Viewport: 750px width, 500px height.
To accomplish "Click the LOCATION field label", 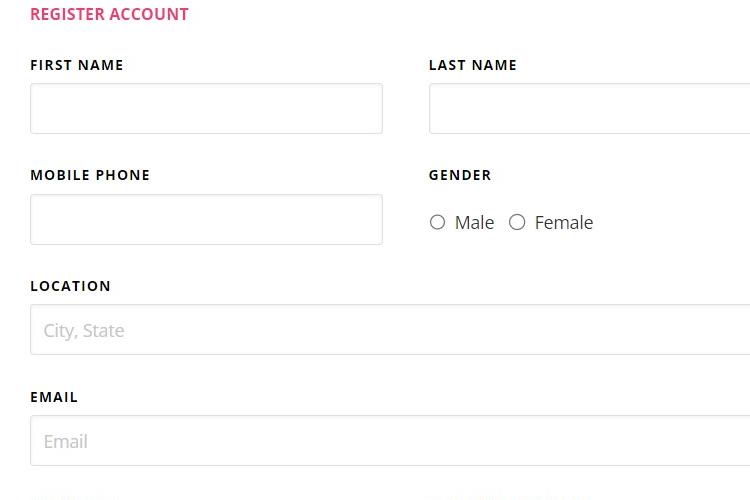I will [71, 286].
